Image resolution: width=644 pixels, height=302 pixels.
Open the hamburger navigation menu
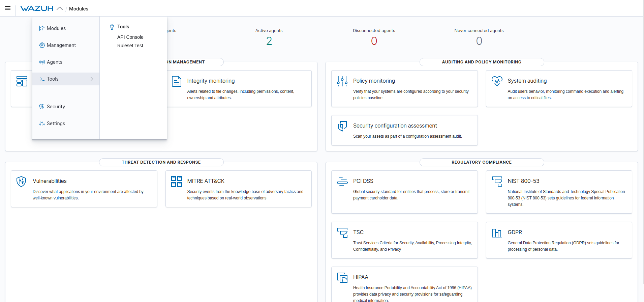pyautogui.click(x=8, y=8)
